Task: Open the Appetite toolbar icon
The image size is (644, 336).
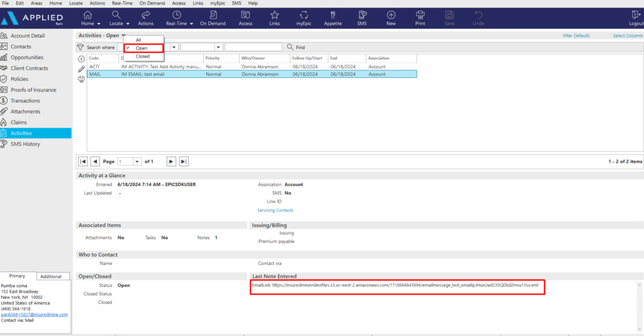Action: tap(333, 15)
